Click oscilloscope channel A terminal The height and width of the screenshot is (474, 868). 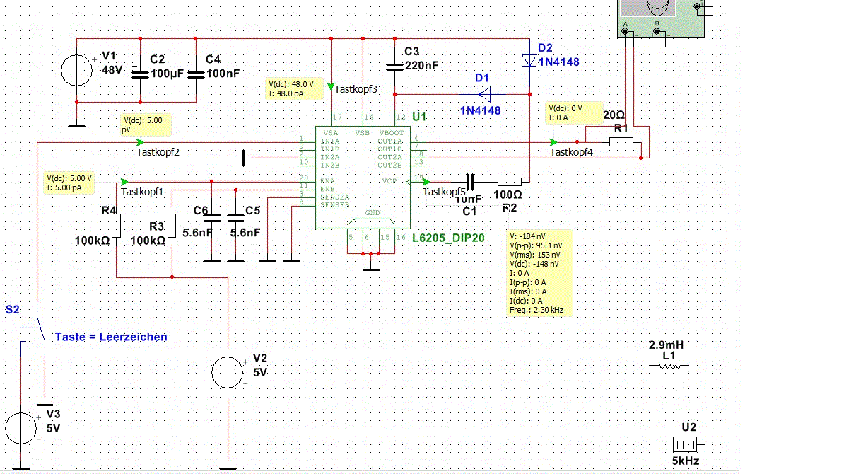(x=625, y=30)
